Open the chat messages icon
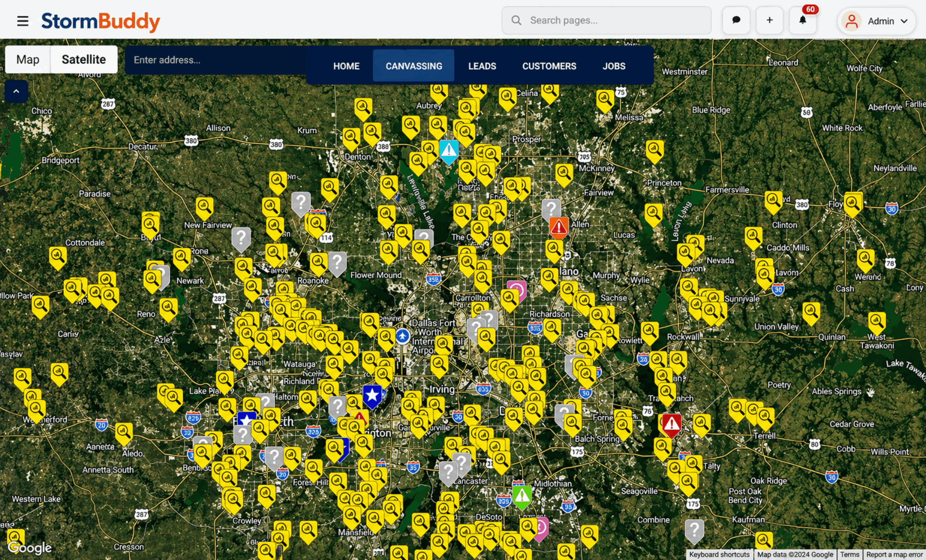This screenshot has height=560, width=926. click(736, 20)
